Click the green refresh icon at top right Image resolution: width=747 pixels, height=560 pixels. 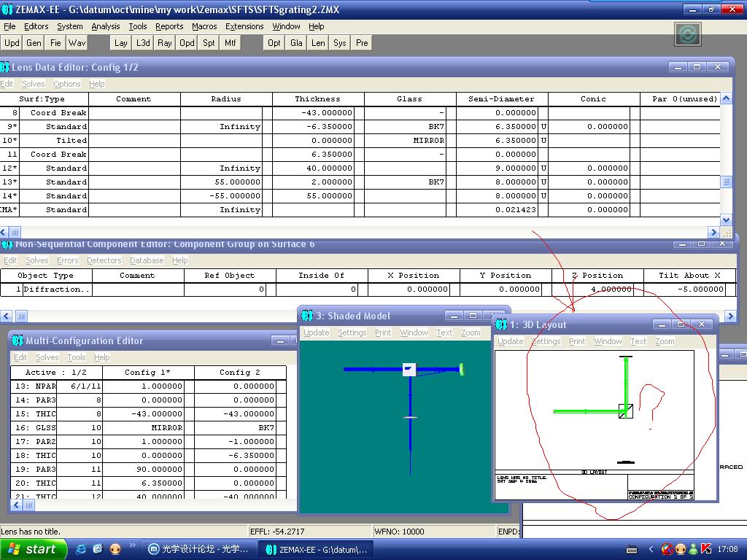point(687,34)
